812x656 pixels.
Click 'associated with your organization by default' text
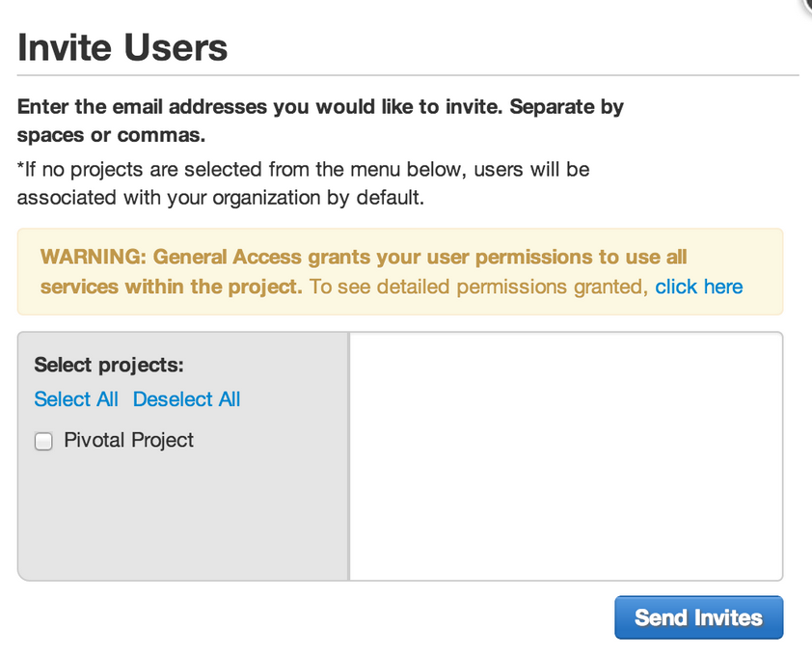(x=220, y=199)
